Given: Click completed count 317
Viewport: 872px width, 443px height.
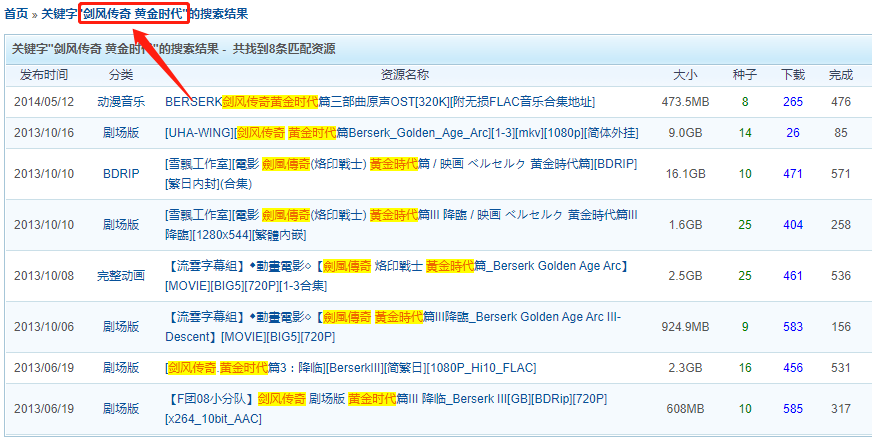Looking at the screenshot, I should (841, 409).
